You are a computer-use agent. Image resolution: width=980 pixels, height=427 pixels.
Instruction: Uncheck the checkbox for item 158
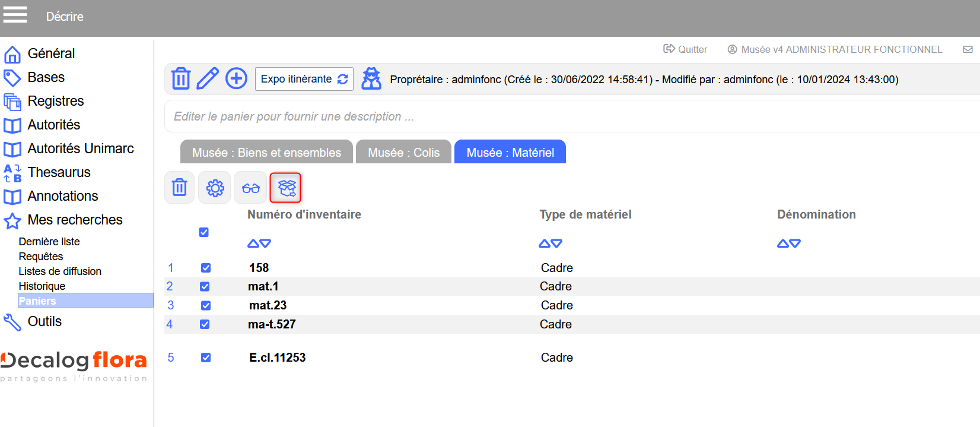206,268
